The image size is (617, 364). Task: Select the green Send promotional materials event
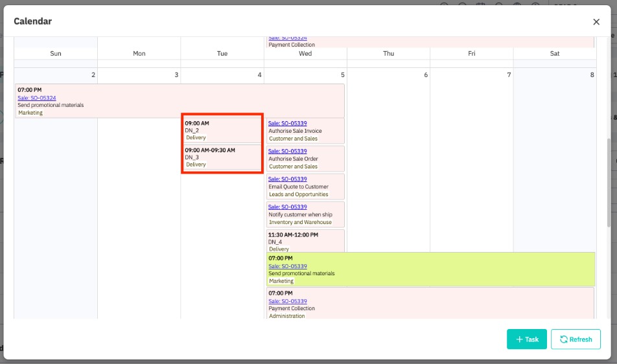coord(430,269)
